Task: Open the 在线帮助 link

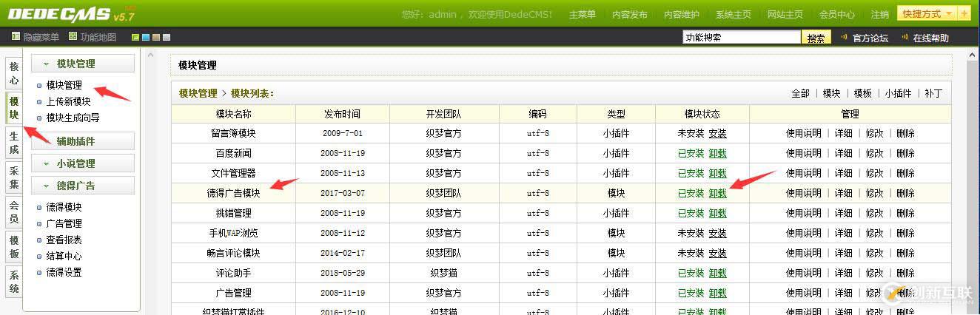Action: (930, 38)
